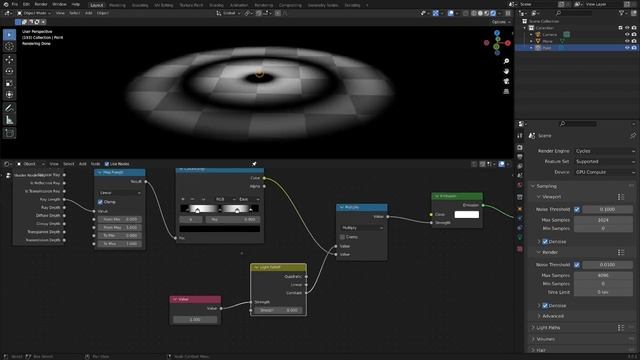640x360 pixels.
Task: Click the pin icon in Scene properties header
Action: pyautogui.click(x=633, y=136)
